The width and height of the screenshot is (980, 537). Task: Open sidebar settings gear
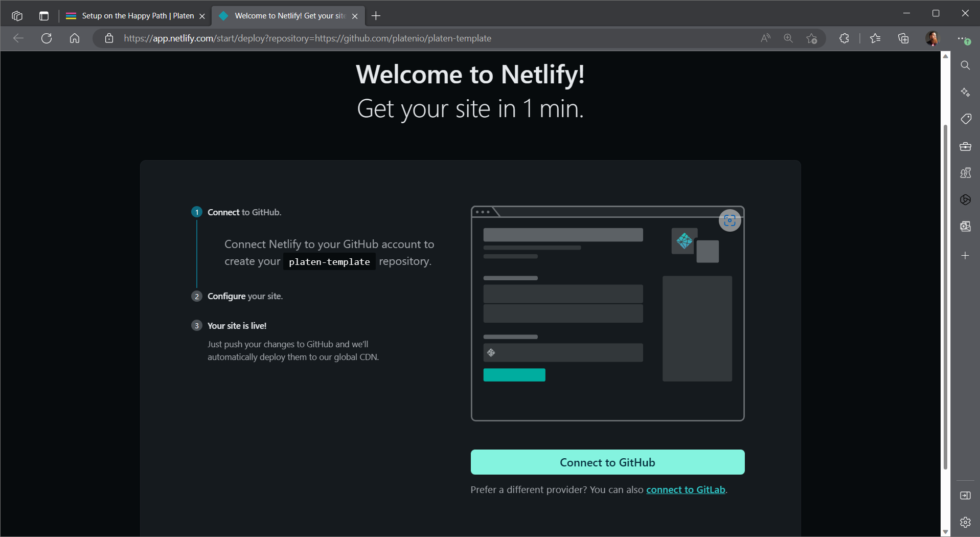965,522
